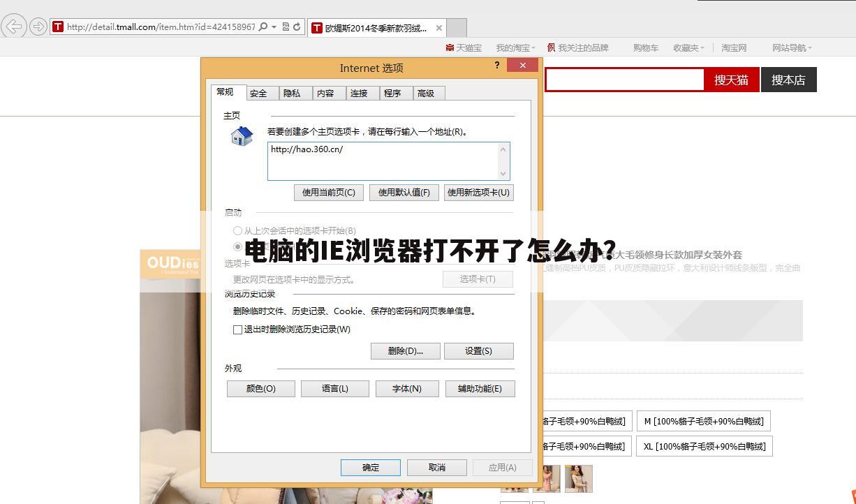Click the 颜色(O) button

coord(261,389)
